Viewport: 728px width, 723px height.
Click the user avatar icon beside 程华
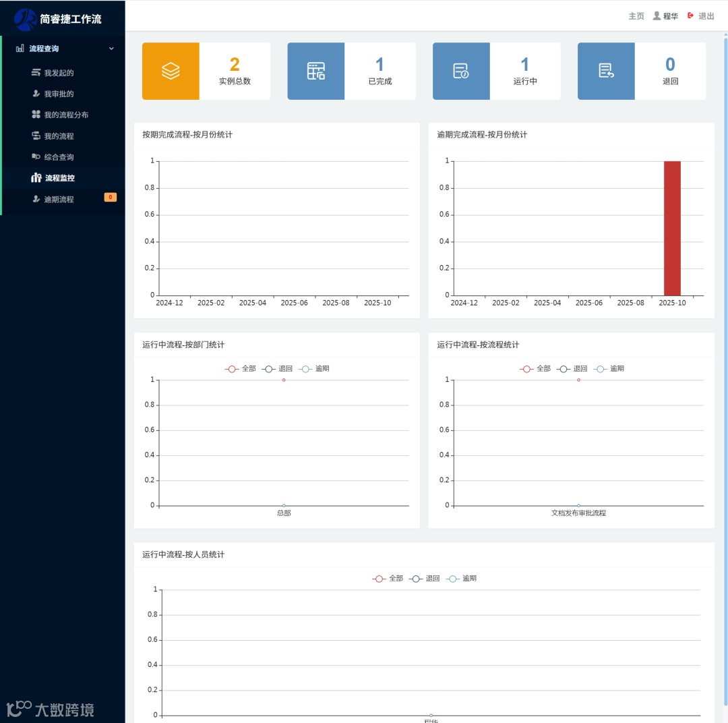pyautogui.click(x=657, y=16)
